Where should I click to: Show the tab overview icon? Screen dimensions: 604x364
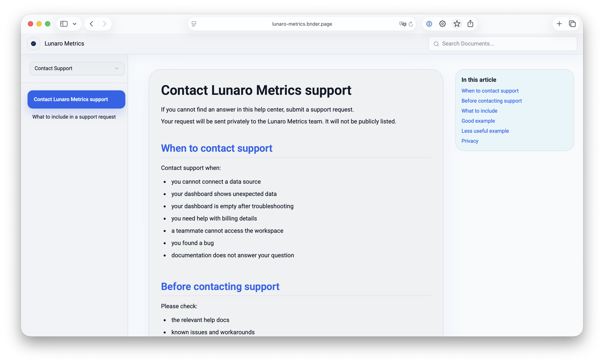click(572, 24)
